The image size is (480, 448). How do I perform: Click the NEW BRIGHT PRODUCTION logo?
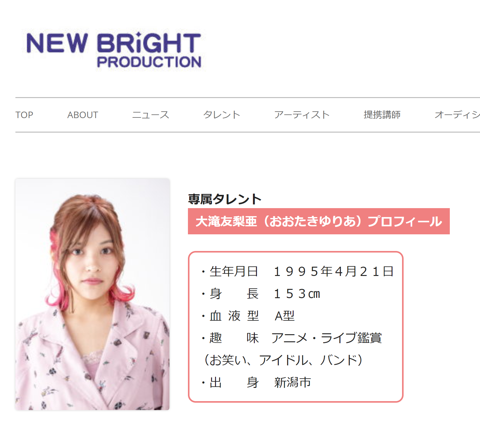coord(114,50)
